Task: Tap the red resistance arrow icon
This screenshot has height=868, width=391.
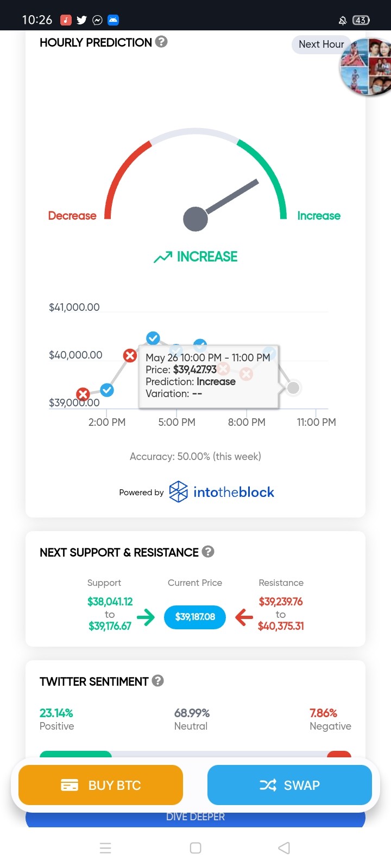Action: point(244,617)
